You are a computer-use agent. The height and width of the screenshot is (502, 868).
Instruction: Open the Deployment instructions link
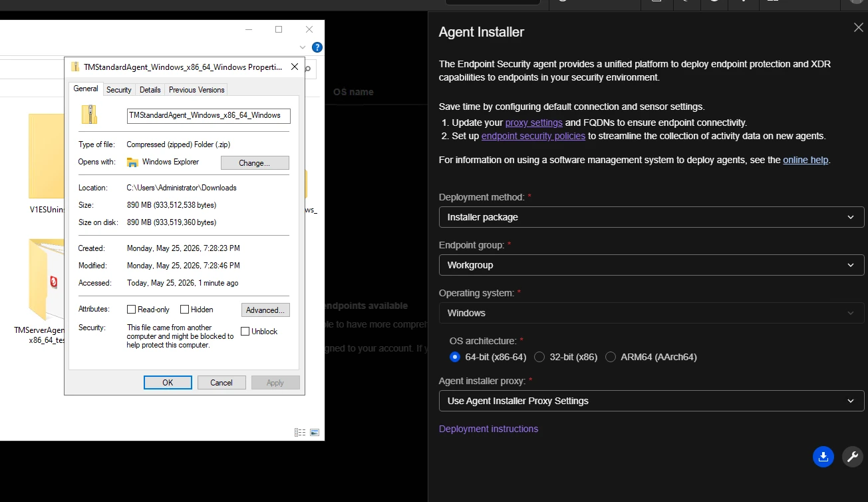[x=489, y=429]
